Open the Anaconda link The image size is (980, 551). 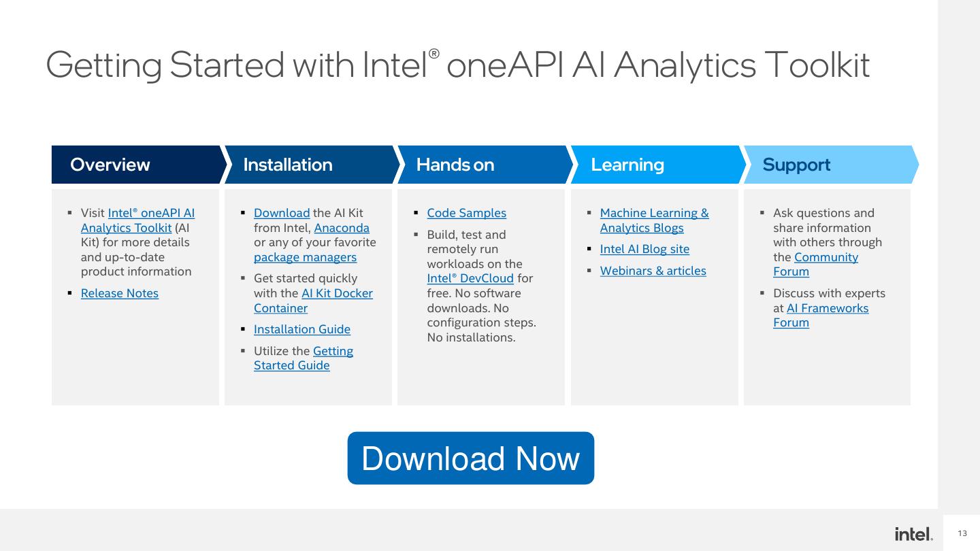(x=342, y=228)
